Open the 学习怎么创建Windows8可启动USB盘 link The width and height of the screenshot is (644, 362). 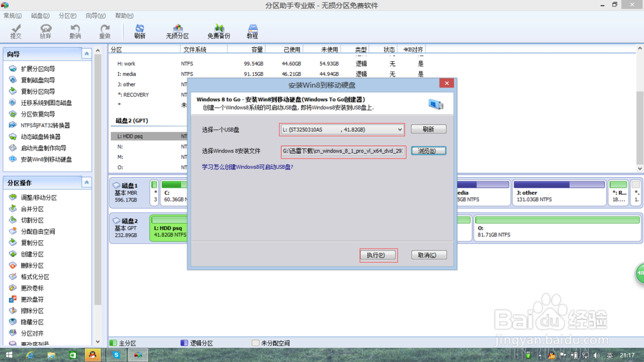click(247, 167)
